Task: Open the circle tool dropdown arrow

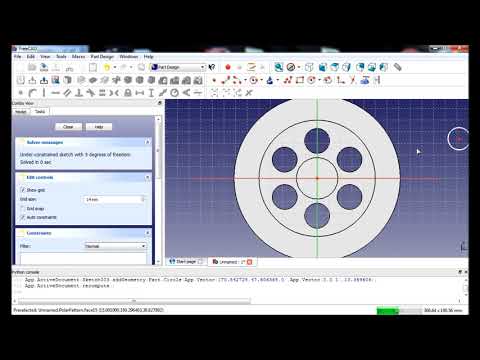Action: 262,80
